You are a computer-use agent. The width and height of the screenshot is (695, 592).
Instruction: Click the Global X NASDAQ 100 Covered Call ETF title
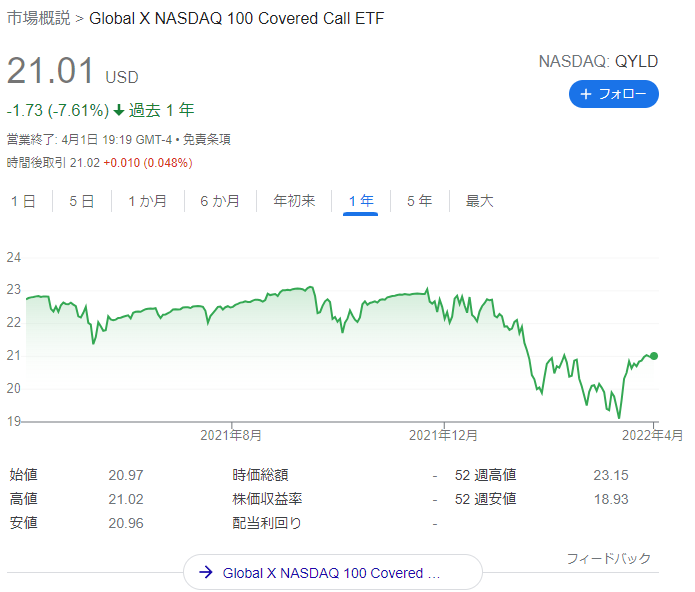click(237, 18)
